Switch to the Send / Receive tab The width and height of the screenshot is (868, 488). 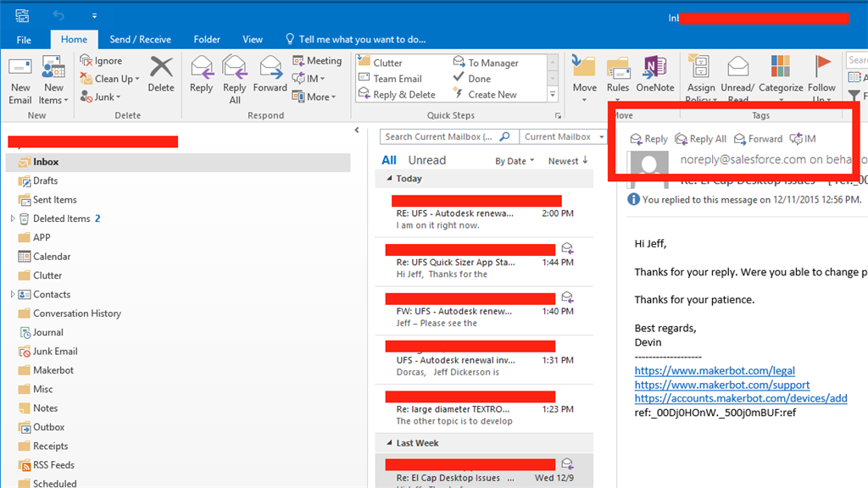(140, 39)
